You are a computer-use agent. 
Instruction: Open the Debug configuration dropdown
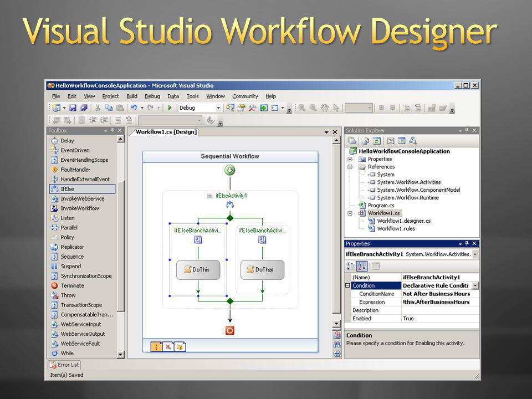click(x=218, y=108)
